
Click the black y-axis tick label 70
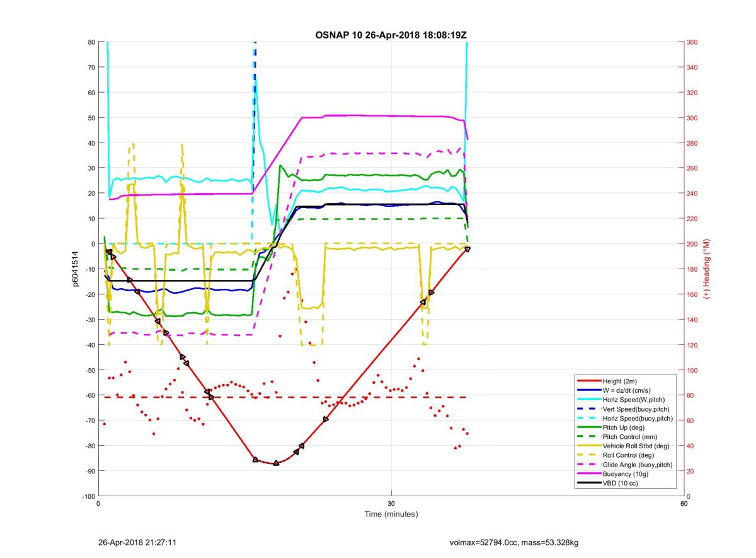click(91, 67)
